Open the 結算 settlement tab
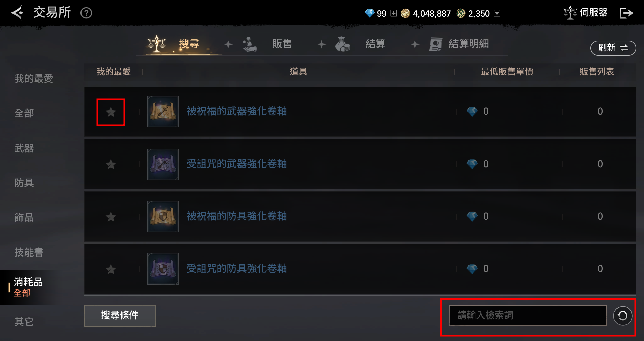Viewport: 644px width, 341px height. click(360, 44)
